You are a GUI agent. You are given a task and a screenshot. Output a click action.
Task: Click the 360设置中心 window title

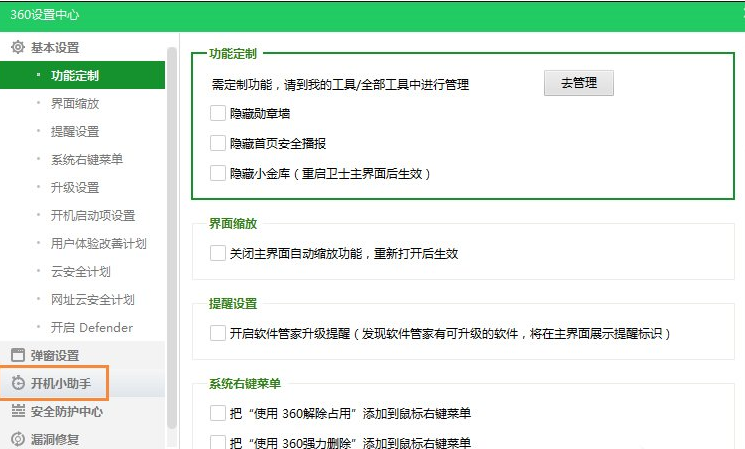(45, 15)
